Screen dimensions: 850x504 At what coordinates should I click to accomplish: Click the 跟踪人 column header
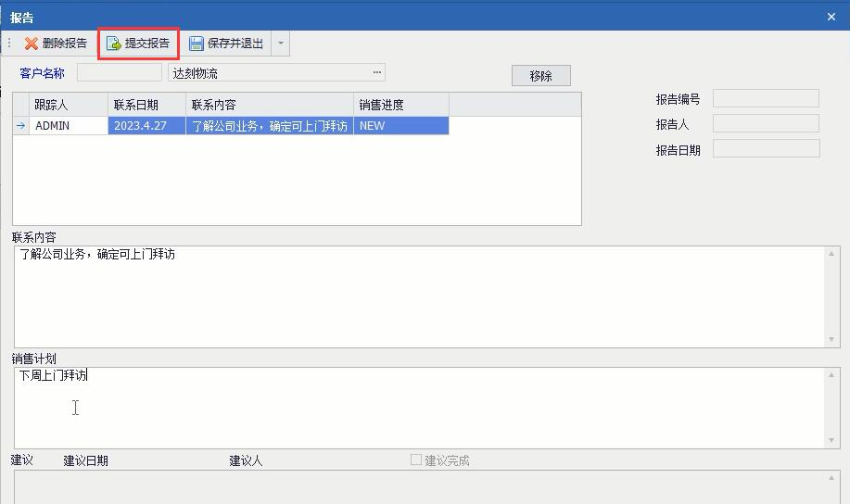[x=69, y=105]
